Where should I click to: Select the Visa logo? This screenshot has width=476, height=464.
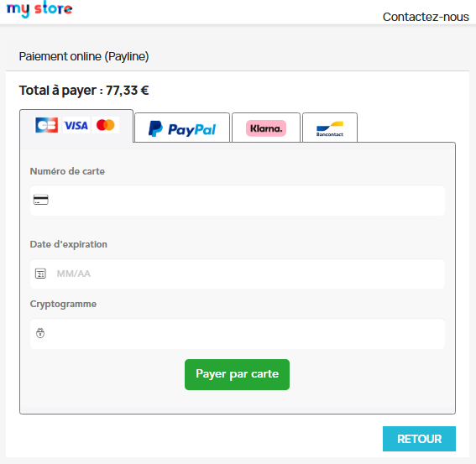click(x=76, y=125)
